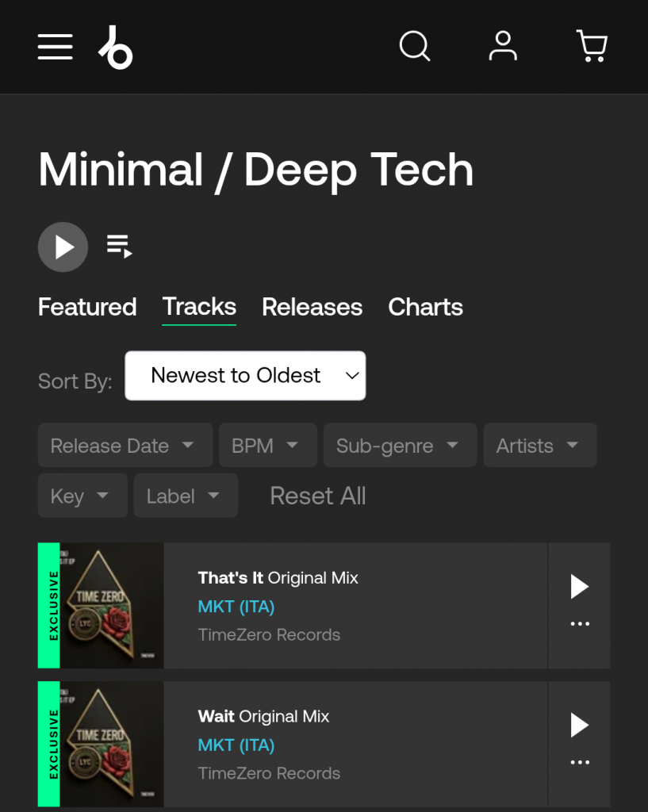Image resolution: width=648 pixels, height=812 pixels.
Task: Open the user account icon
Action: 503,46
